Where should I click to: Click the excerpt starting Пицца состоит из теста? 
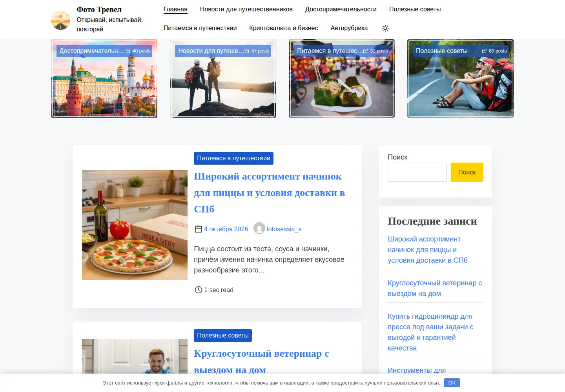(269, 260)
